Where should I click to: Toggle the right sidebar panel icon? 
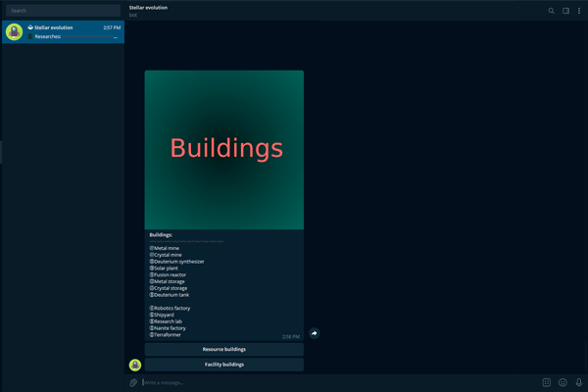pos(565,11)
